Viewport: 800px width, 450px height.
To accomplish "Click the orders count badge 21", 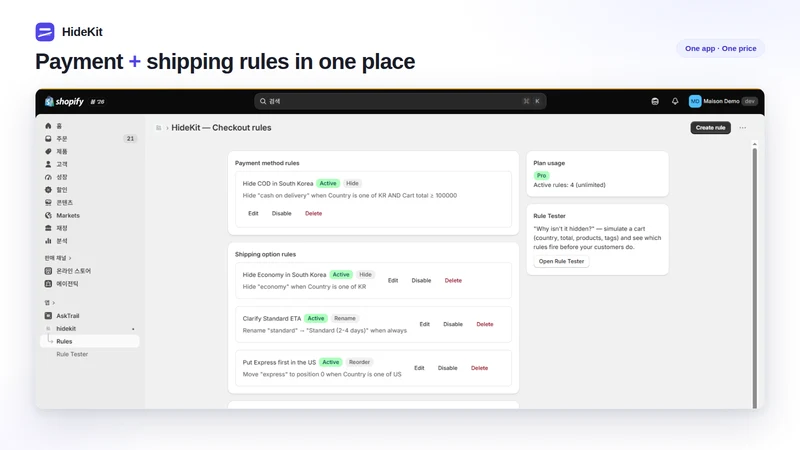I will click(130, 139).
